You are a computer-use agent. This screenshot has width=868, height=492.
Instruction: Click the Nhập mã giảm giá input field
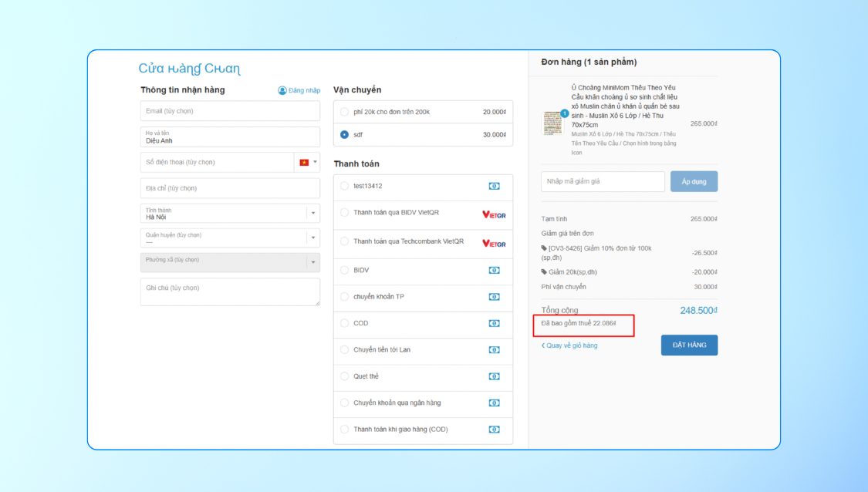[602, 181]
